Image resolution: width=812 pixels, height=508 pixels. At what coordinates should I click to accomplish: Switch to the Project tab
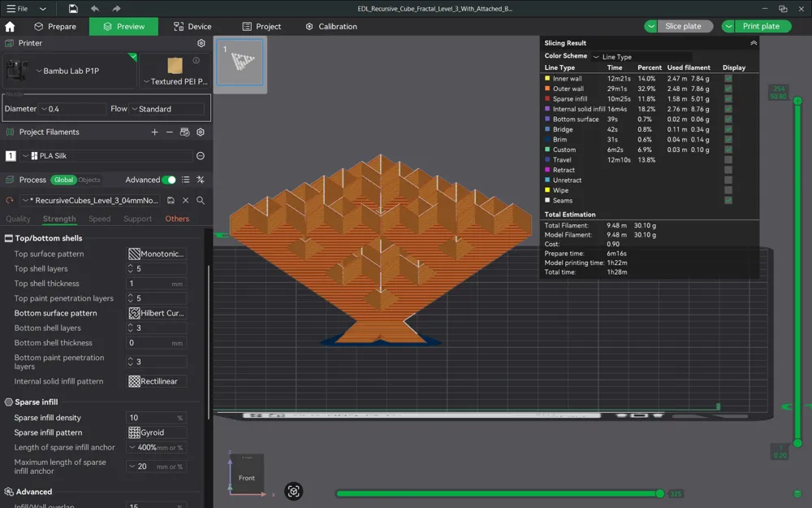click(261, 27)
